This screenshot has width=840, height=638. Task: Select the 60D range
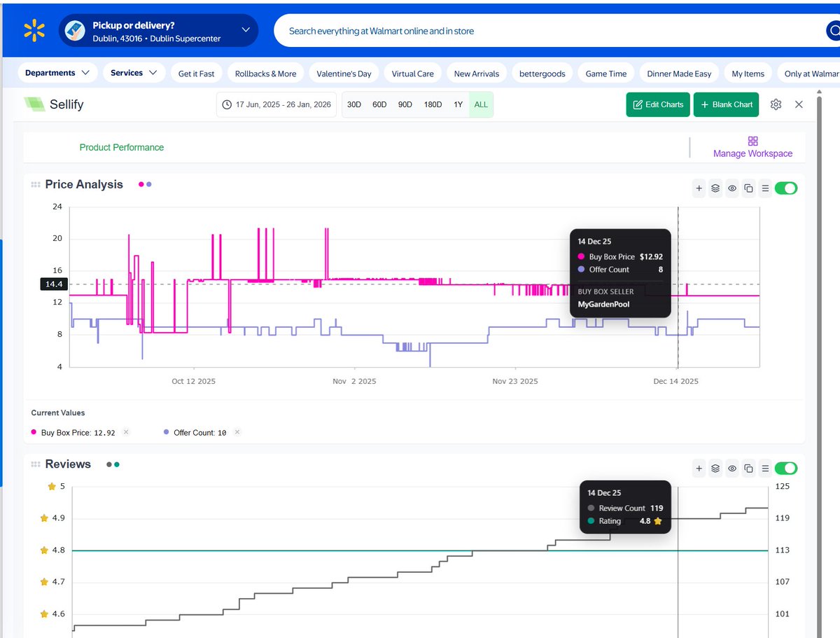tap(379, 104)
